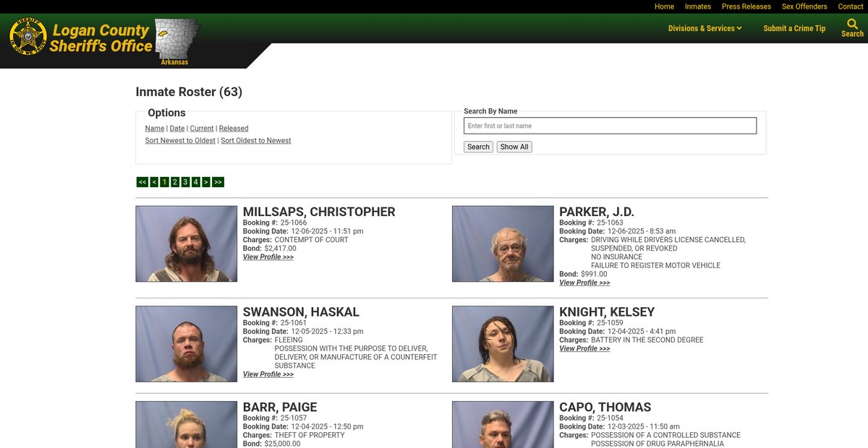Select Sort Oldest to Newest
Screen dimensions: 868x448
(x=256, y=141)
